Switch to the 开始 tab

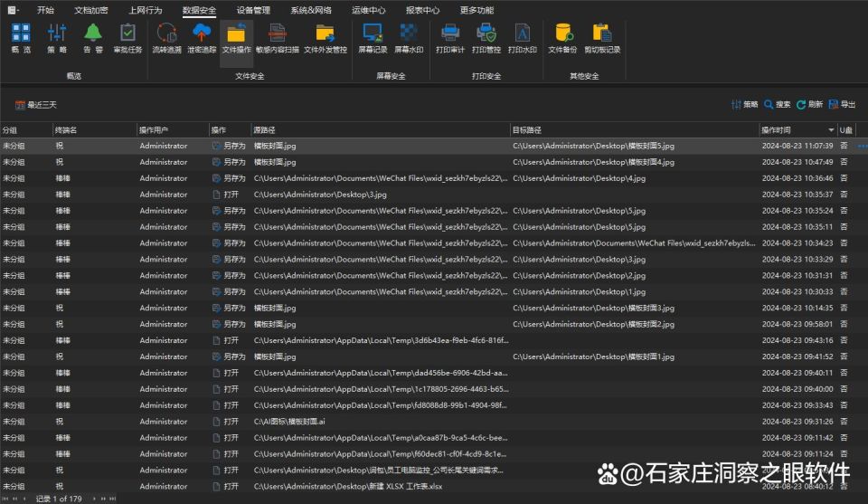click(x=45, y=10)
